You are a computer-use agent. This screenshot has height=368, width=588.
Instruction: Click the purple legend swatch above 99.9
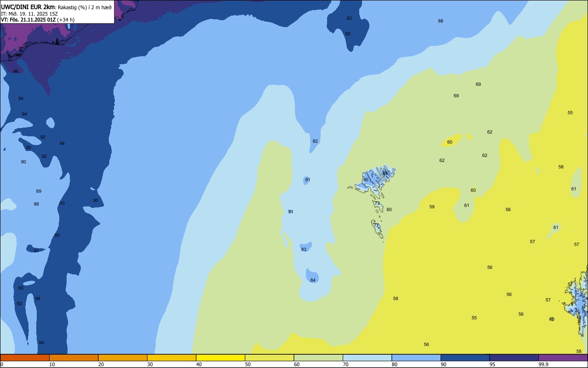[563, 357]
